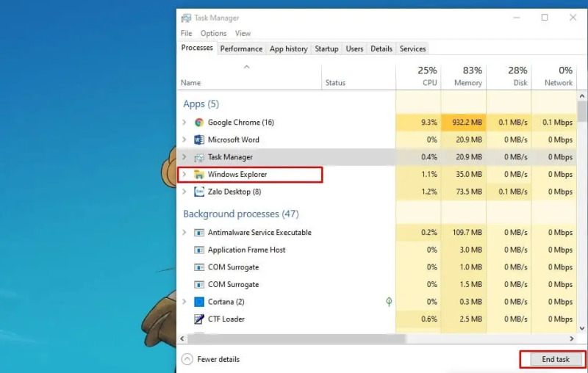588x373 pixels.
Task: Select the Application Frame Host row name
Action: pyautogui.click(x=246, y=250)
